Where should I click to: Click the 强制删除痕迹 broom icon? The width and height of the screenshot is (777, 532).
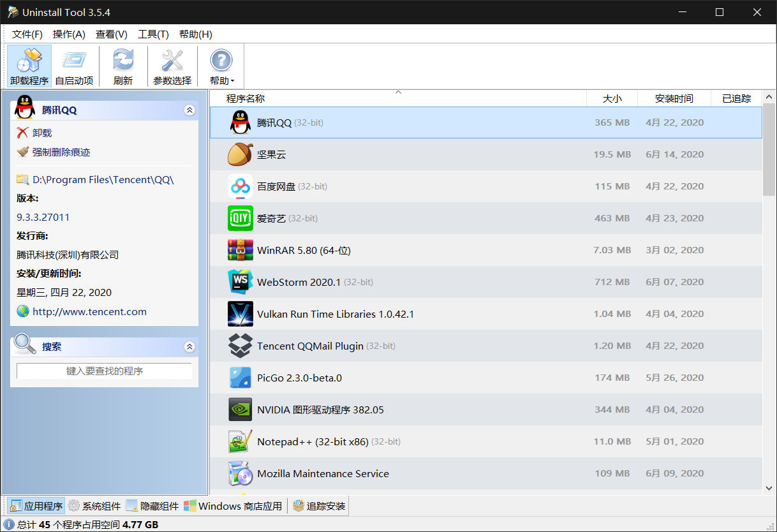(x=23, y=152)
